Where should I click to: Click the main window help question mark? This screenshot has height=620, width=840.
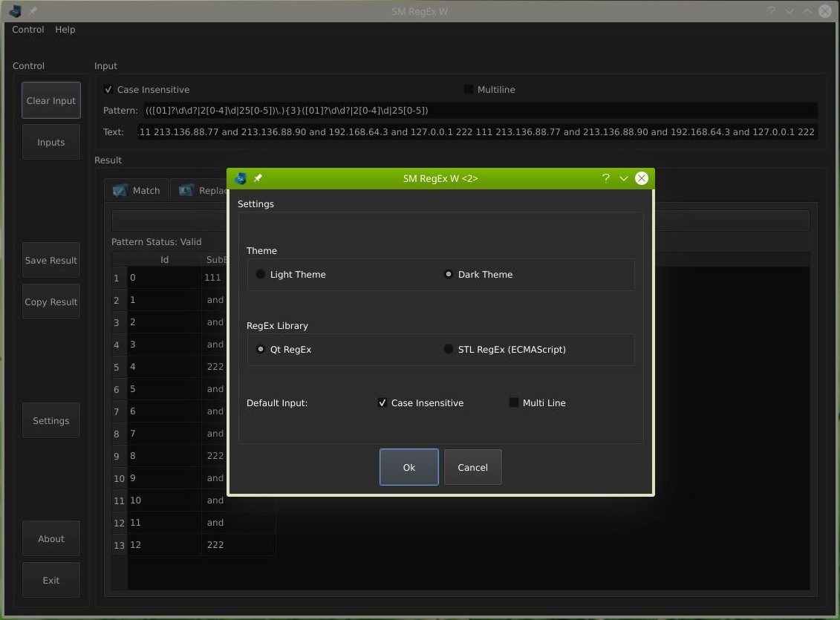coord(772,10)
